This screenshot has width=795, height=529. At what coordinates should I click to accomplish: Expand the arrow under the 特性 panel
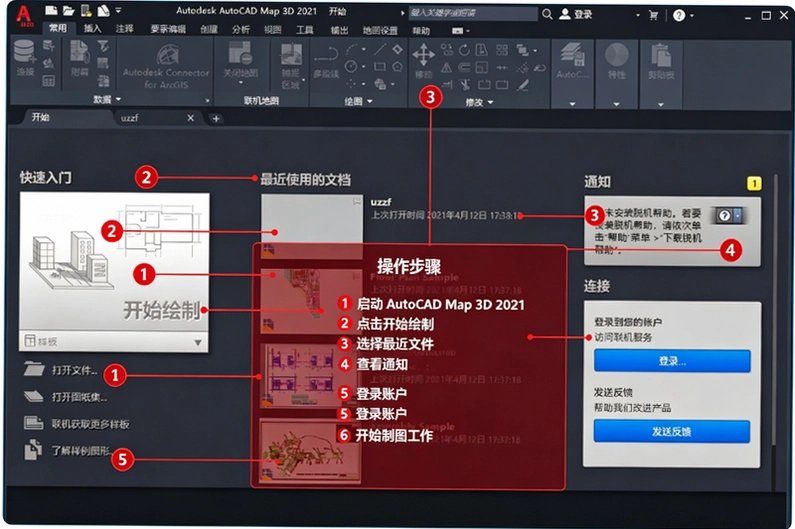617,104
